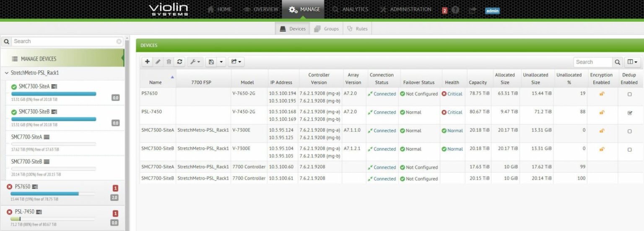
Task: Click the pencil edit device icon
Action: (158, 62)
